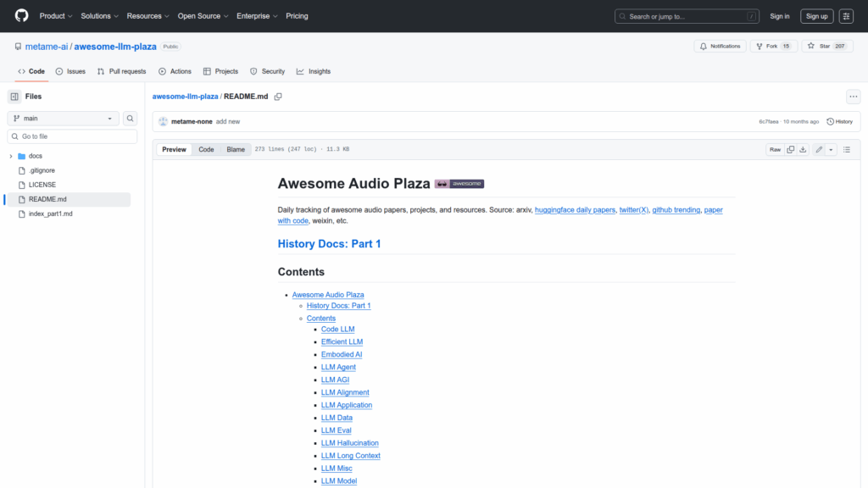Open the Open Source menu
This screenshot has width=868, height=488.
[x=203, y=16]
